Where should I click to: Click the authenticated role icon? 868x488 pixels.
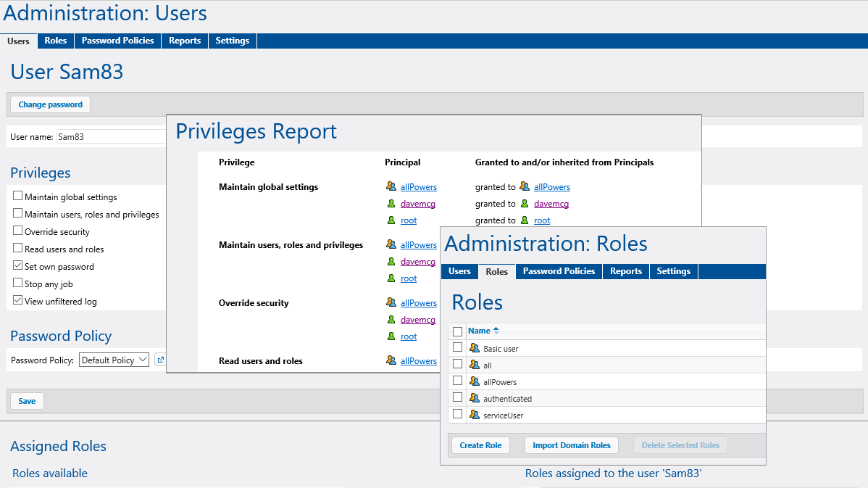pyautogui.click(x=475, y=397)
